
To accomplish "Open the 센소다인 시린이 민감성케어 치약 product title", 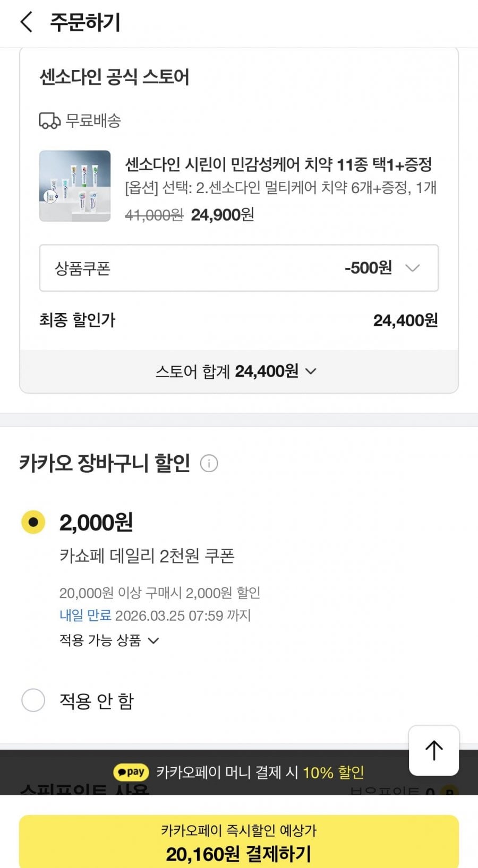I will (x=278, y=164).
